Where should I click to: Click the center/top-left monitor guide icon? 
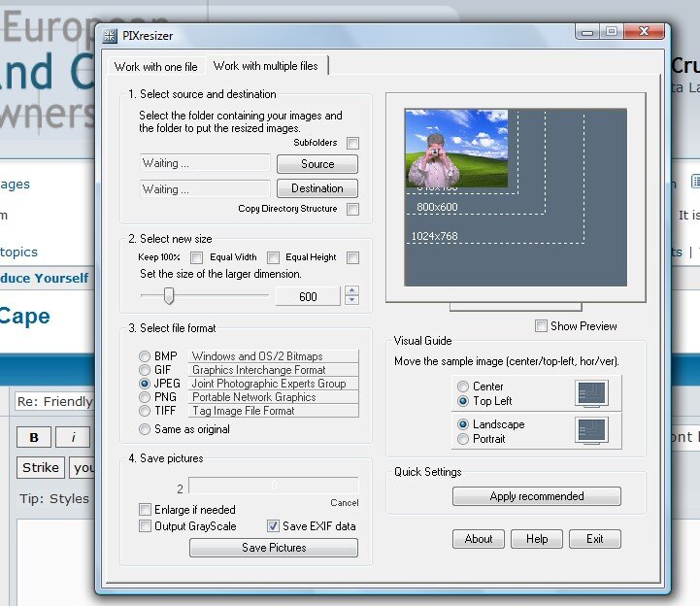coord(591,393)
